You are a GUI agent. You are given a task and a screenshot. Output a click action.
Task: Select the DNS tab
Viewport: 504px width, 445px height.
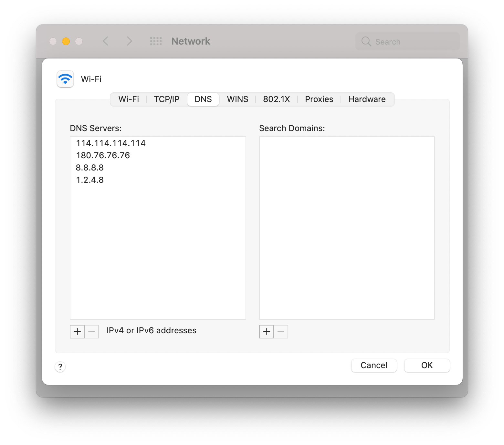203,99
